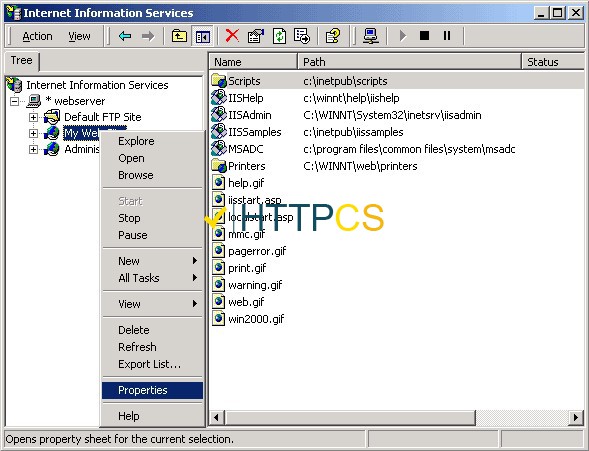
Task: Select the win2000.gif file icon
Action: [219, 319]
